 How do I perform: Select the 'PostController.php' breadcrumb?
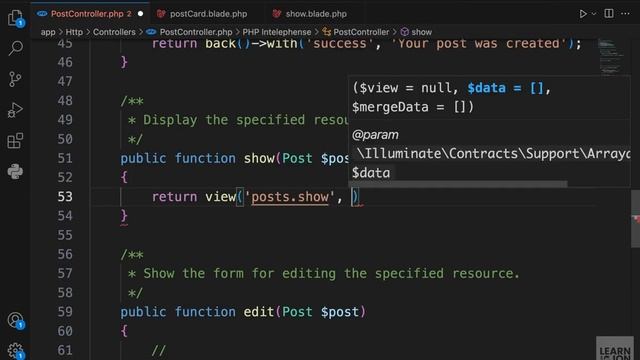[196, 32]
